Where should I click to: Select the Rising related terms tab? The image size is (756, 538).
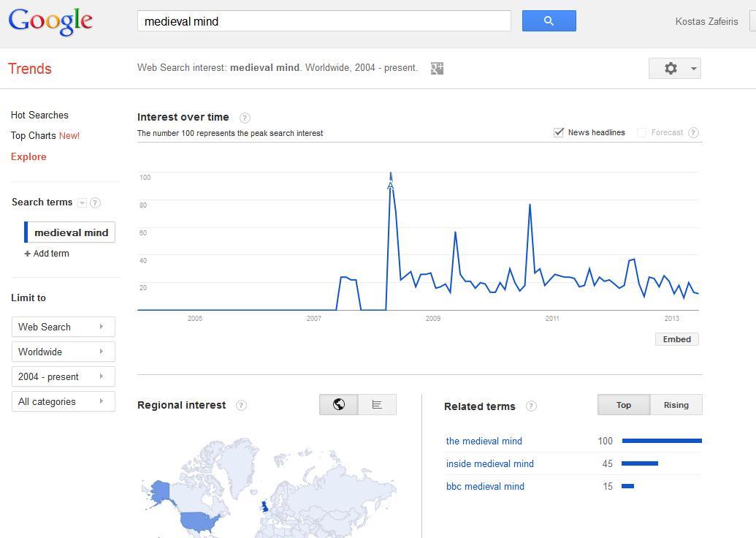pyautogui.click(x=676, y=405)
